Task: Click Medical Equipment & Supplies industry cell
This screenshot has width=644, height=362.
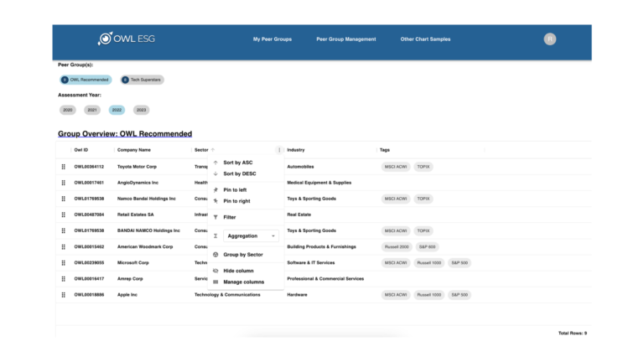Action: pos(319,183)
